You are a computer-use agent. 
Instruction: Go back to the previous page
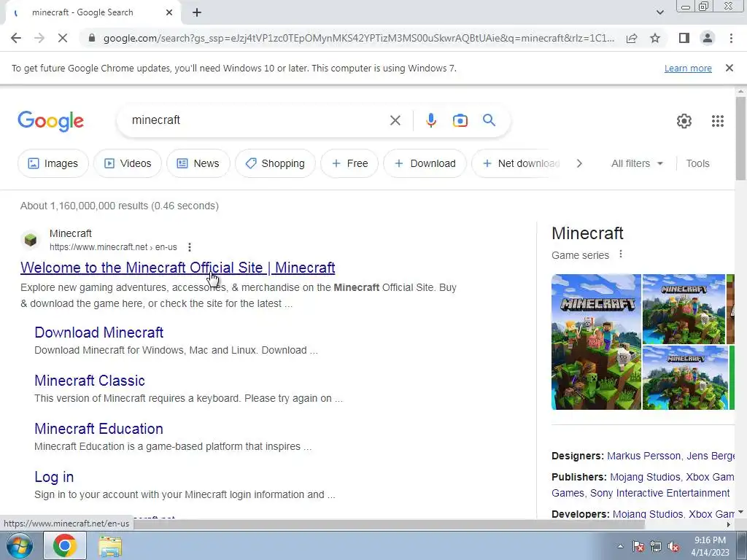(x=16, y=38)
